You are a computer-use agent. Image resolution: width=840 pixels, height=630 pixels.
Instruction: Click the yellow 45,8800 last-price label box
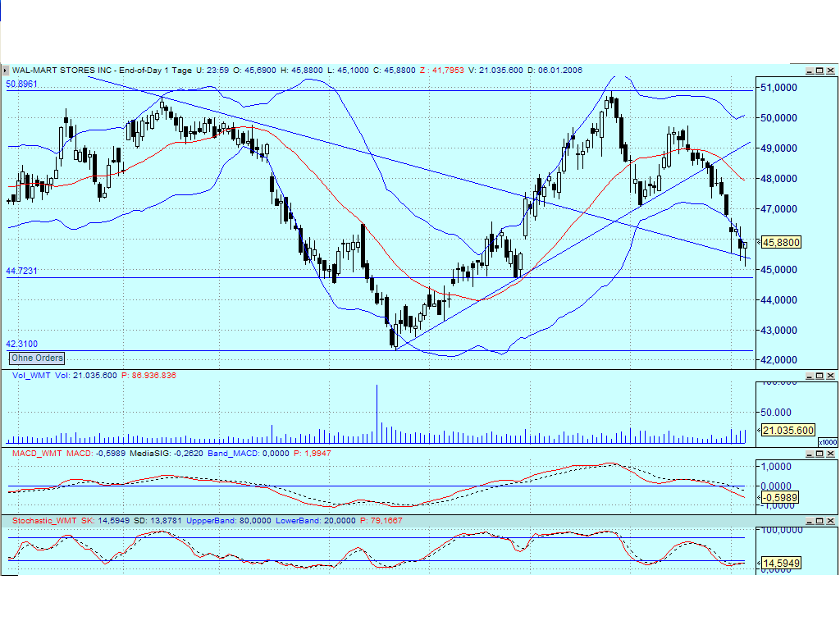pos(780,242)
